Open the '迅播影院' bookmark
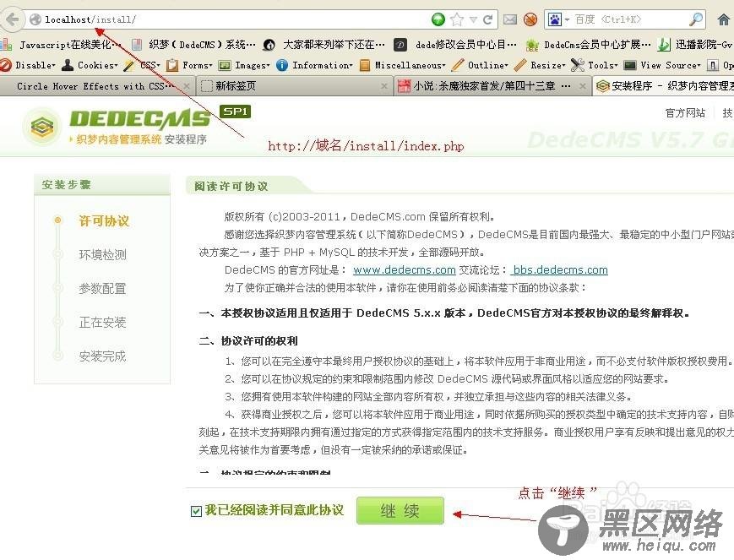Screen dimensions: 734x560 tap(695, 45)
